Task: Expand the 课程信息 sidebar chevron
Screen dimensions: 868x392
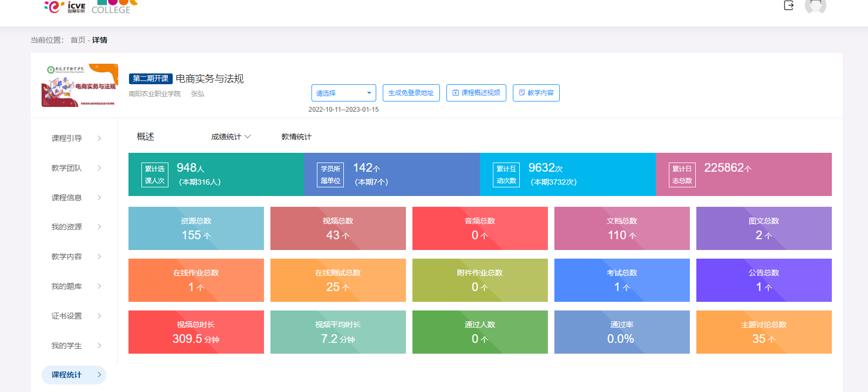Action: pos(99,198)
